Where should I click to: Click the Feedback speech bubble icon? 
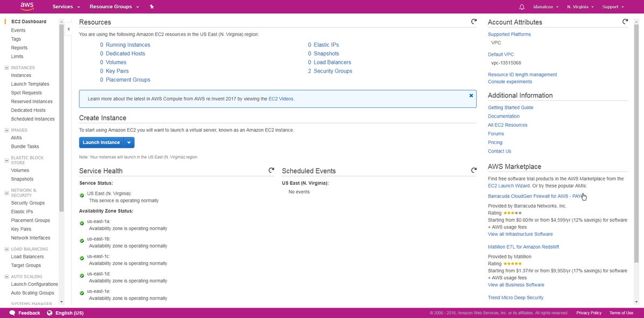click(13, 313)
